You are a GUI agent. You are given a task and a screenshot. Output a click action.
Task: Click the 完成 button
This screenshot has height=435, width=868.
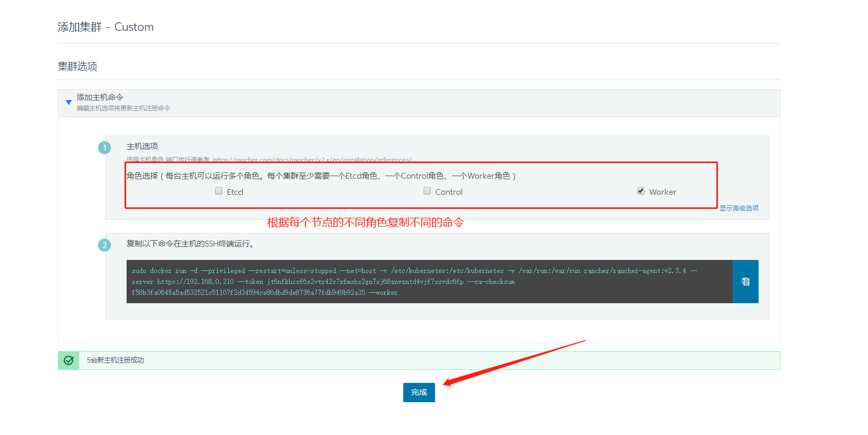click(x=419, y=392)
